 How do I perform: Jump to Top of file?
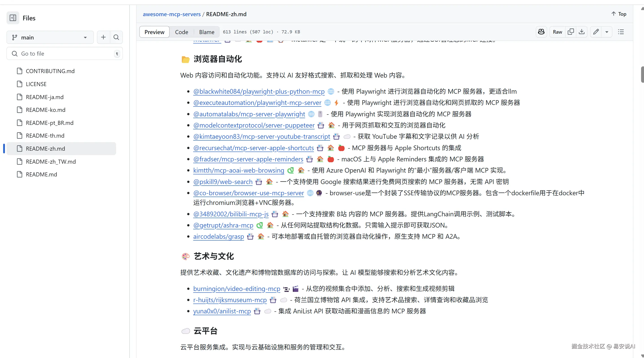click(619, 14)
